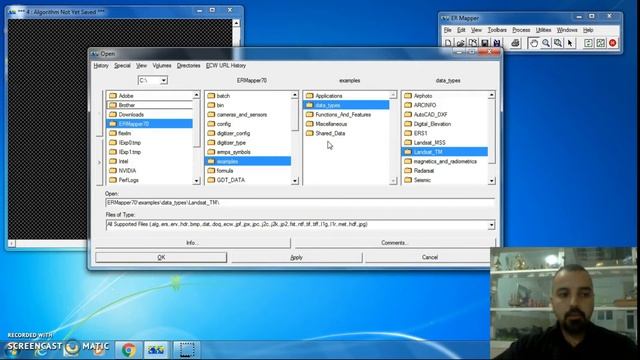
Task: Open the Utilities menu in ER Mapper
Action: point(543,30)
